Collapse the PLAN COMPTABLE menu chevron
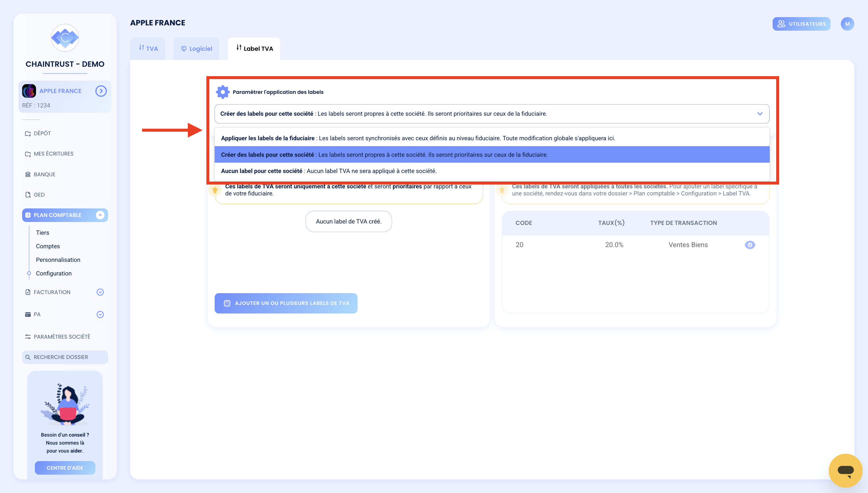This screenshot has height=493, width=868. point(100,215)
